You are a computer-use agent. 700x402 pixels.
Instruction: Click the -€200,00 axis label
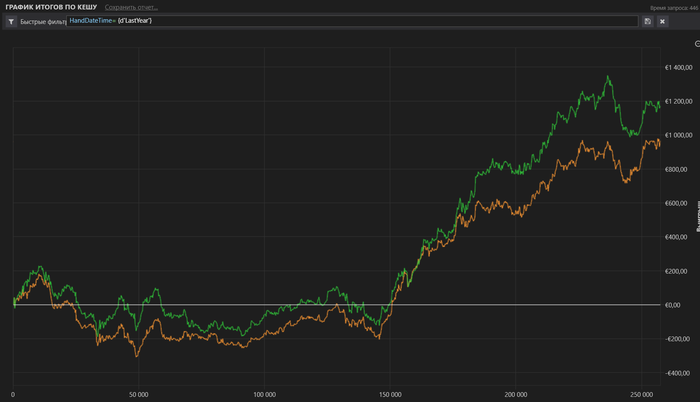pos(677,339)
